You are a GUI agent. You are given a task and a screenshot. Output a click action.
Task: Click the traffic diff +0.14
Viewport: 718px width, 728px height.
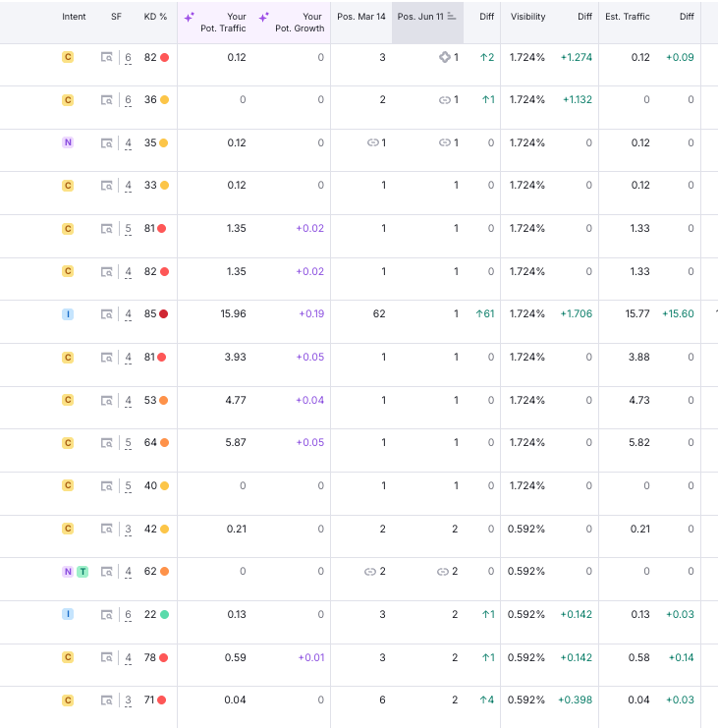[681, 658]
